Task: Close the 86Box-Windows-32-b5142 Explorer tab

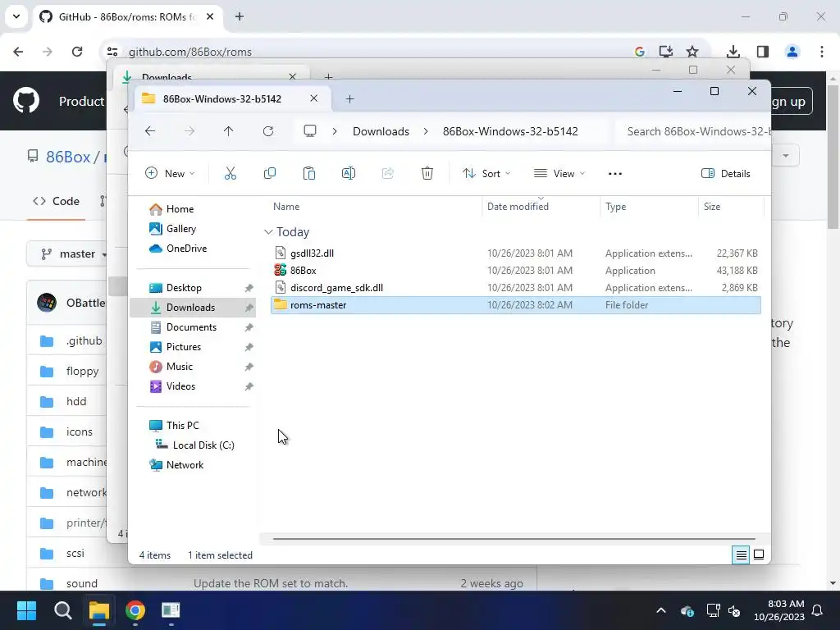Action: 314,98
